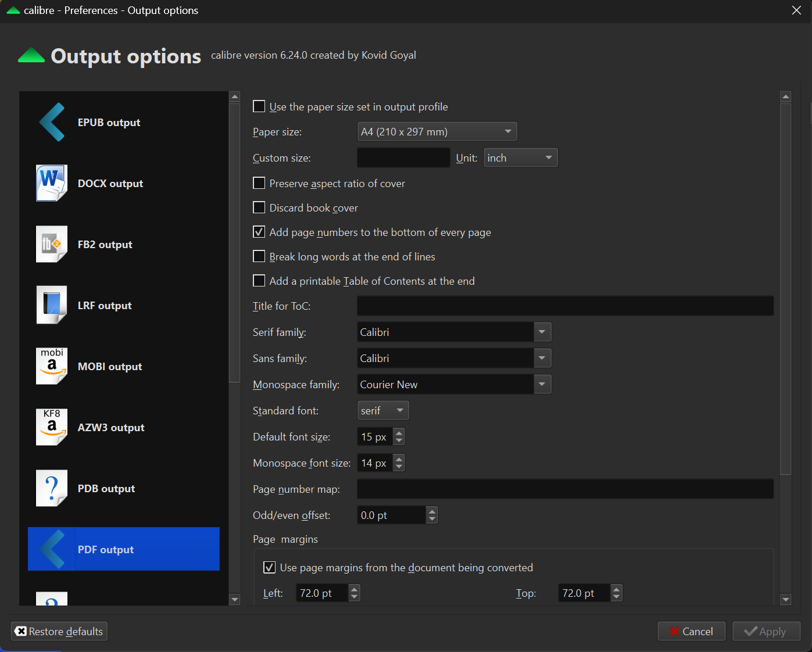The width and height of the screenshot is (812, 652).
Task: Toggle Use page margins from the document
Action: pos(270,567)
